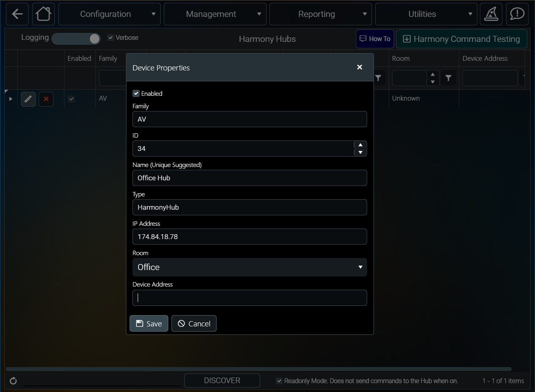Open the Reporting menu
The image size is (535, 392).
click(320, 14)
